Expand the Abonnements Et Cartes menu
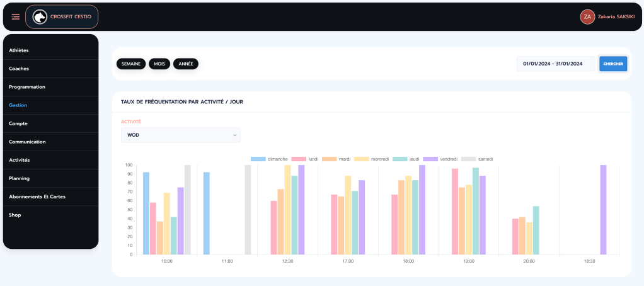The image size is (644, 286). click(37, 197)
